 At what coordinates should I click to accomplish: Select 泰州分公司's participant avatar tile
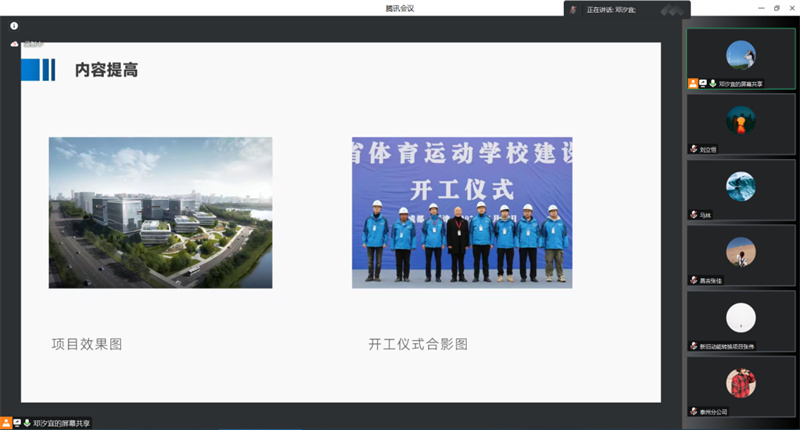740,384
